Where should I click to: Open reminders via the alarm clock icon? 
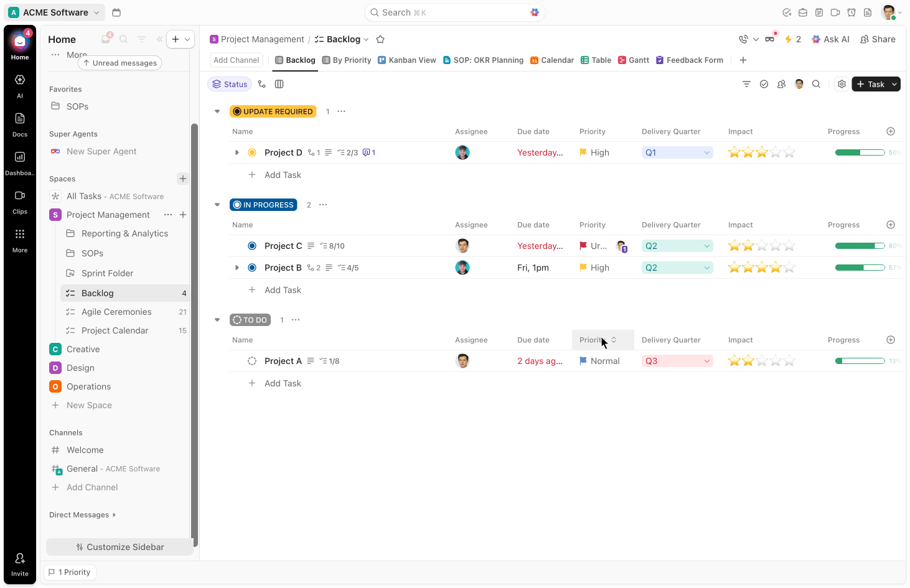pos(851,12)
